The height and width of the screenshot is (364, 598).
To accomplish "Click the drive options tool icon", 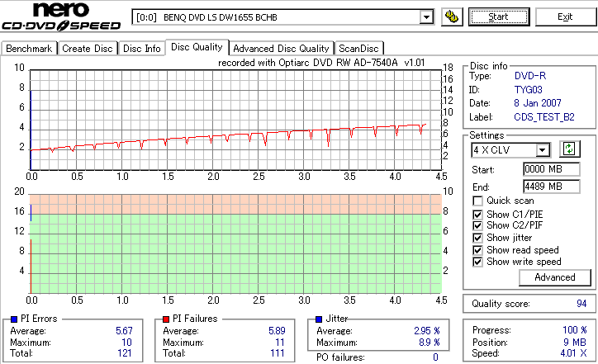I will coord(452,17).
